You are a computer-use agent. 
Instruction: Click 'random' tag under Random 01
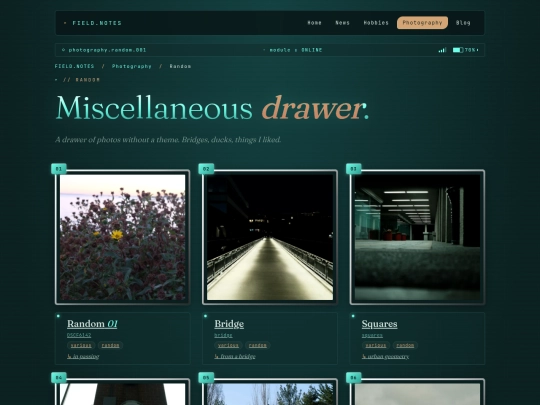point(110,345)
